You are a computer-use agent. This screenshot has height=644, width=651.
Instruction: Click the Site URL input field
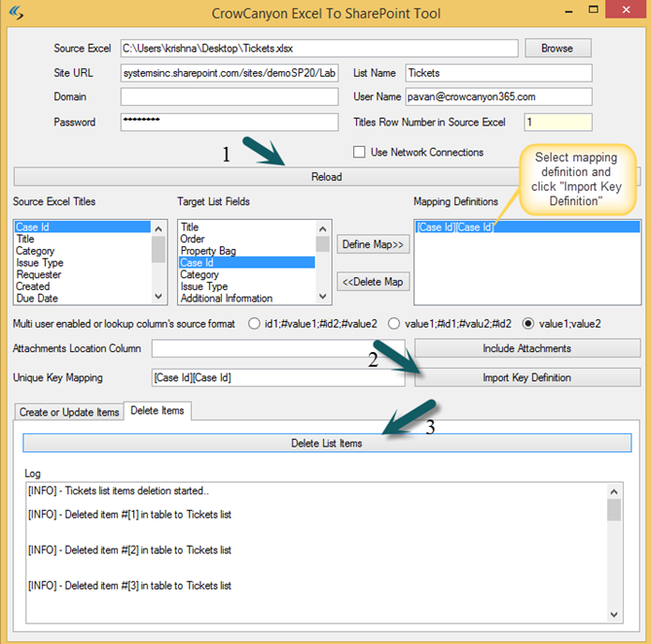point(229,73)
